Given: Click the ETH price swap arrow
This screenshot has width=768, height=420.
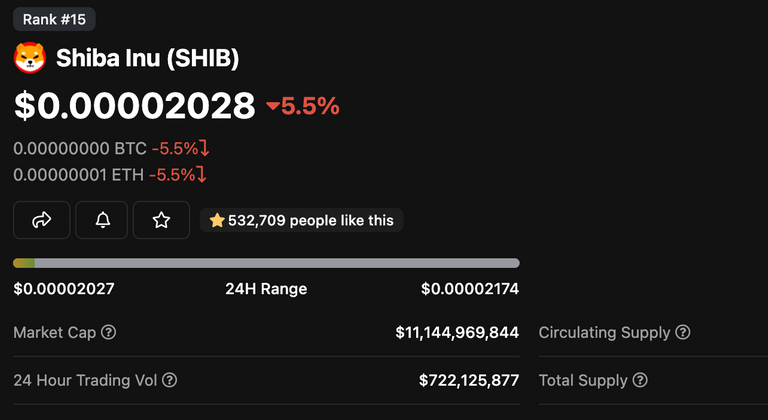Looking at the screenshot, I should 201,174.
